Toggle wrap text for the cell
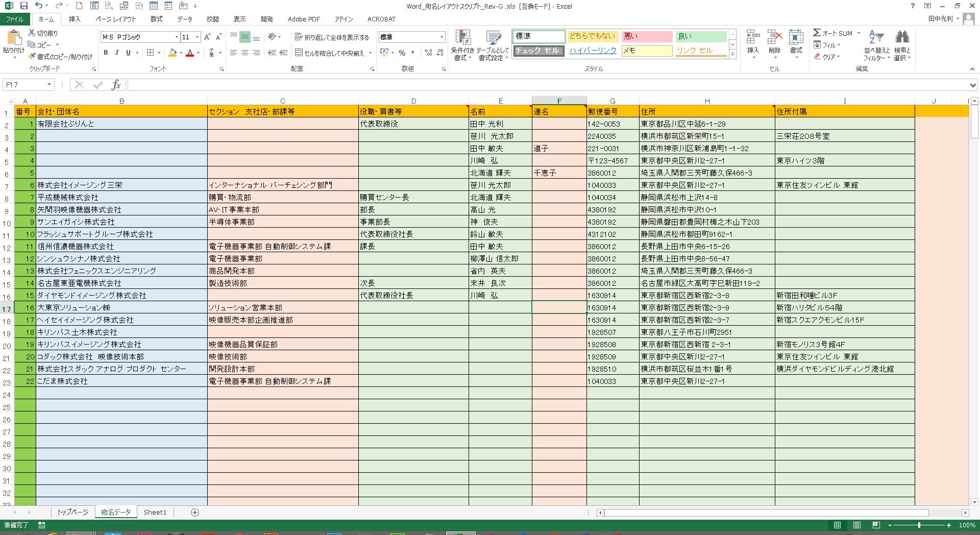Image resolution: width=980 pixels, height=535 pixels. (332, 37)
